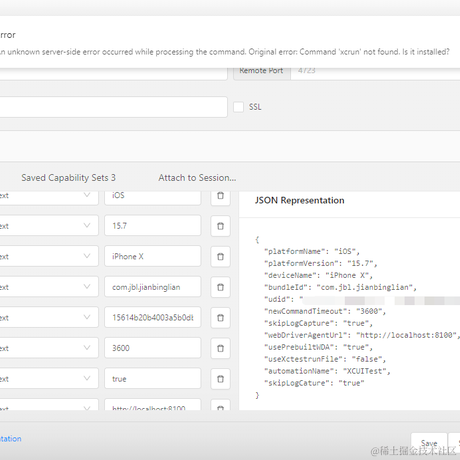Click the "useXctestrunFile": "false" JSON line
The height and width of the screenshot is (460, 460).
(325, 359)
